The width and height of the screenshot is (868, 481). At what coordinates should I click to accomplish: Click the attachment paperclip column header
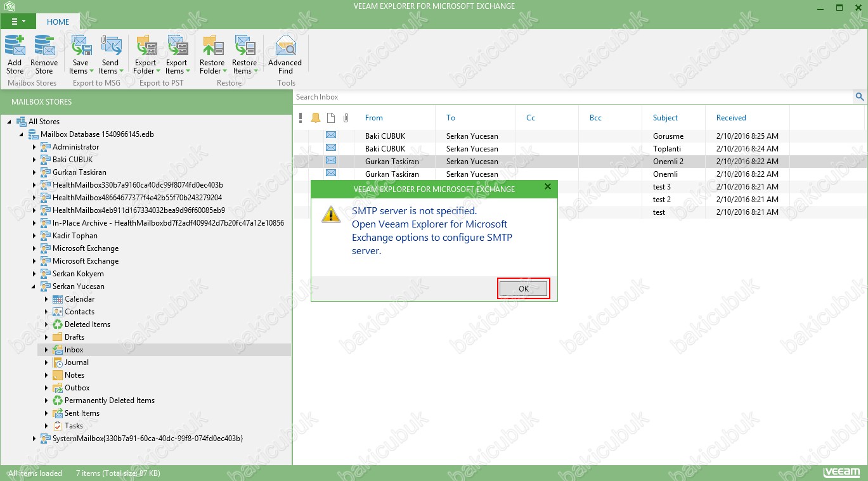click(x=346, y=118)
